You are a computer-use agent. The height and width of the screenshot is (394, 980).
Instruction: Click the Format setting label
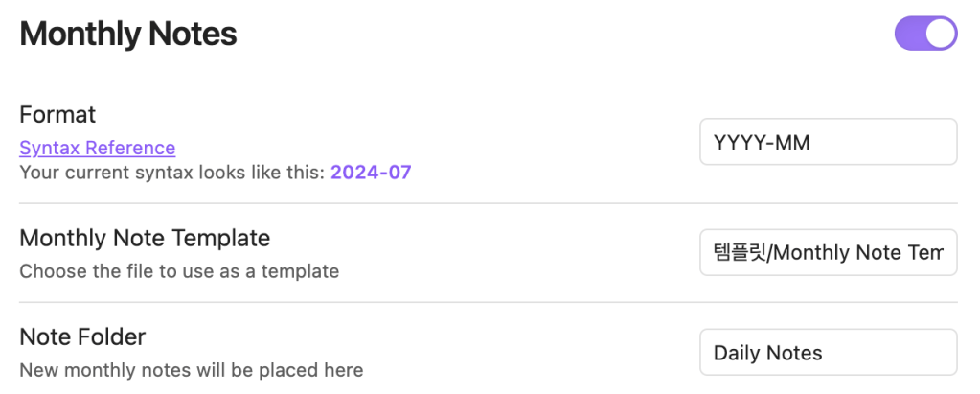tap(57, 115)
